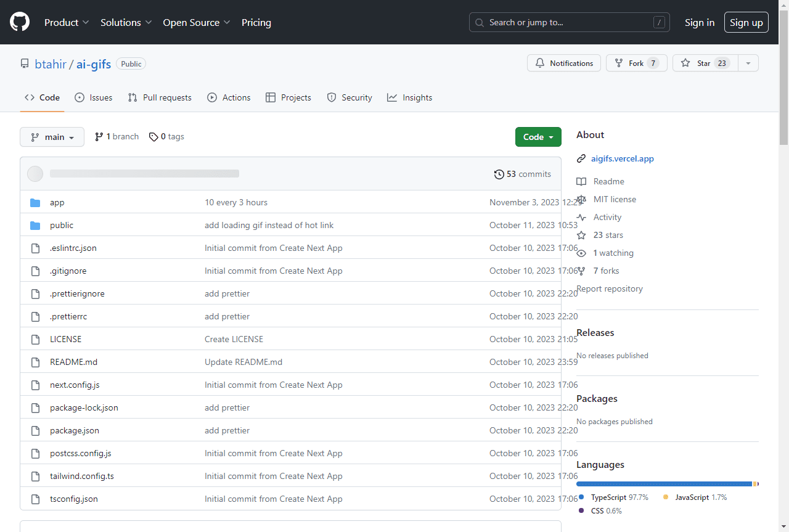
Task: Click the commits history clock icon
Action: [499, 174]
